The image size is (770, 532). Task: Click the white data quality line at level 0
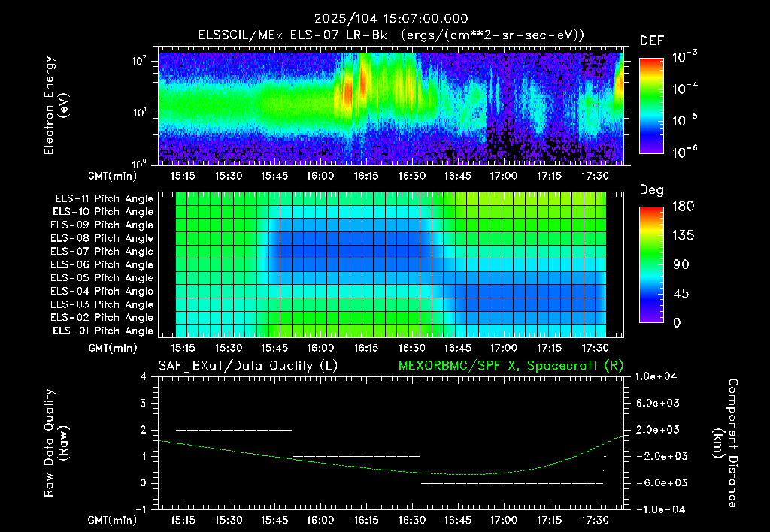pos(511,483)
